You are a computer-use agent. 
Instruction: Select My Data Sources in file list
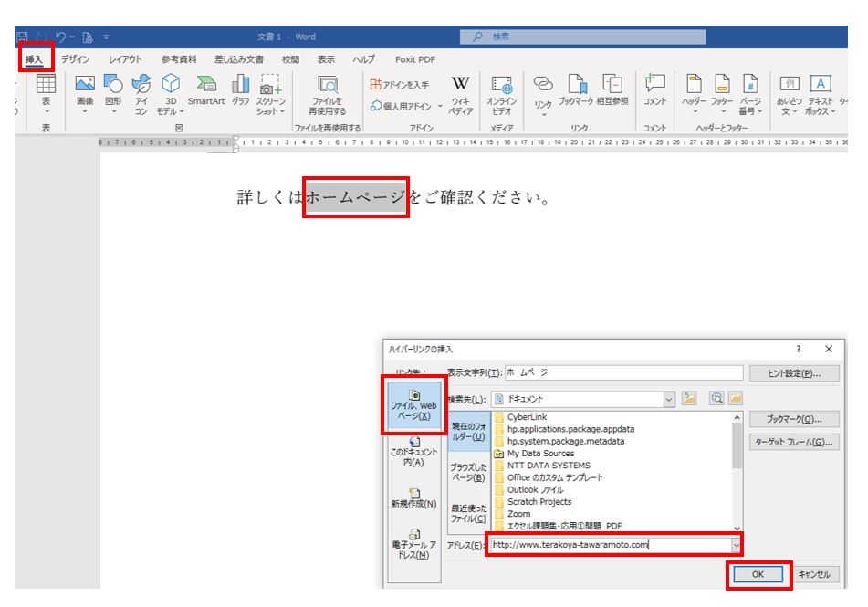point(540,453)
